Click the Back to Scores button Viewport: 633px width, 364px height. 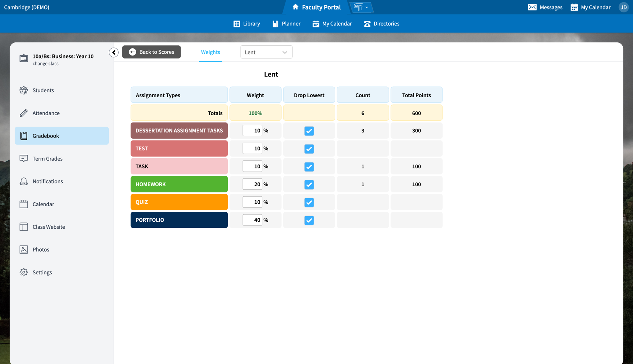151,52
